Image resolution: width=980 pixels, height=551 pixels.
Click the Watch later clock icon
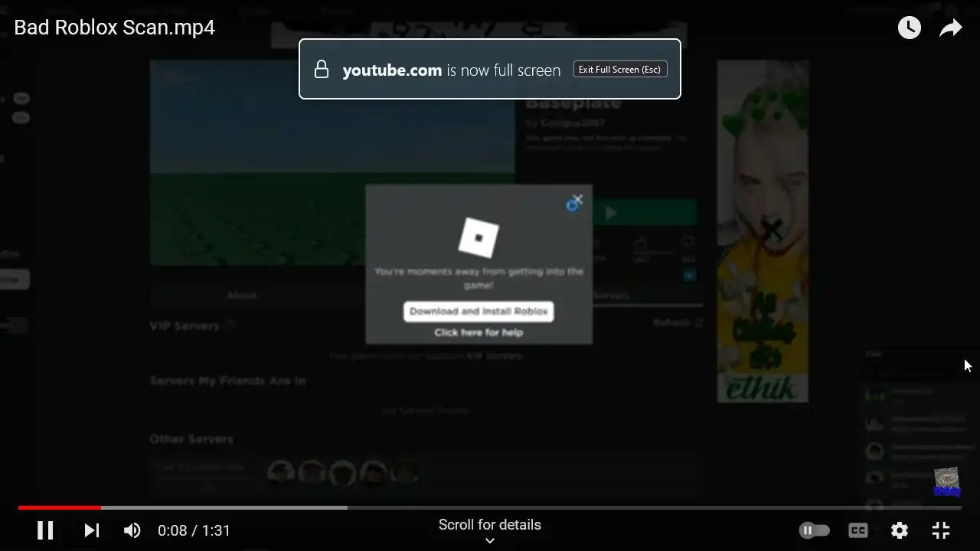pyautogui.click(x=910, y=28)
